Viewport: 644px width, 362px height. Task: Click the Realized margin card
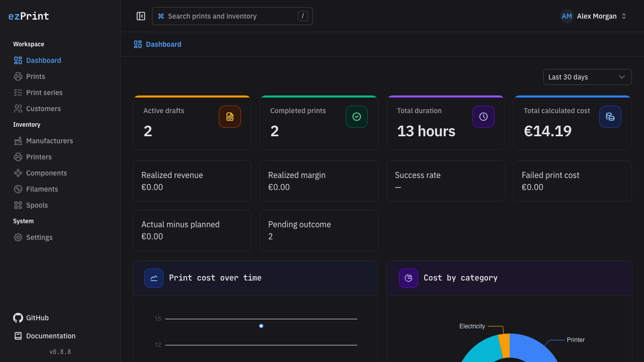[319, 181]
